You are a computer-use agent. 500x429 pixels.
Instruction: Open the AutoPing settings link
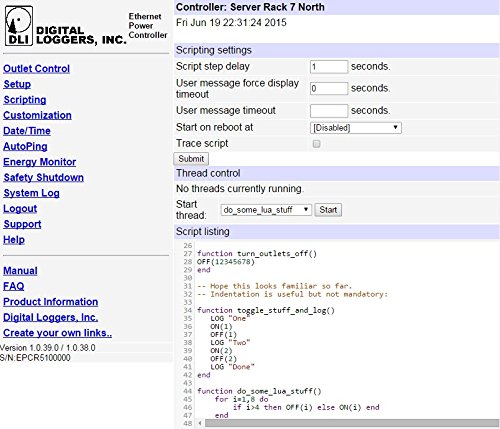[25, 146]
